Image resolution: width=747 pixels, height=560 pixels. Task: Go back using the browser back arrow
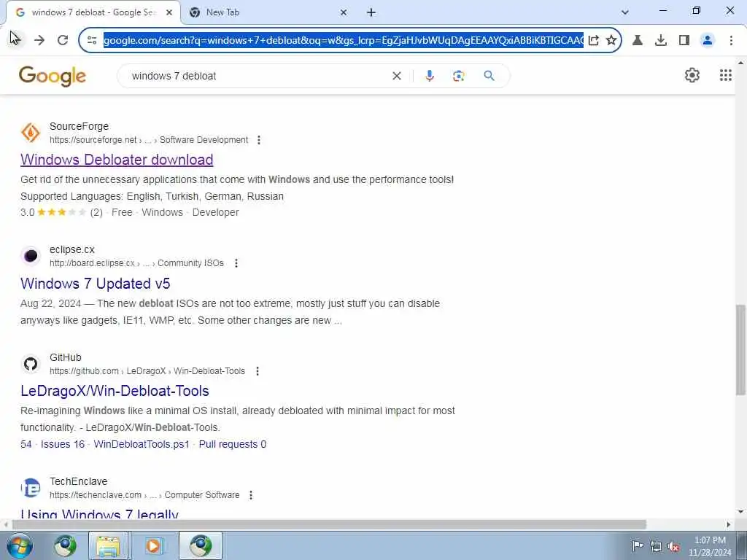(x=15, y=40)
